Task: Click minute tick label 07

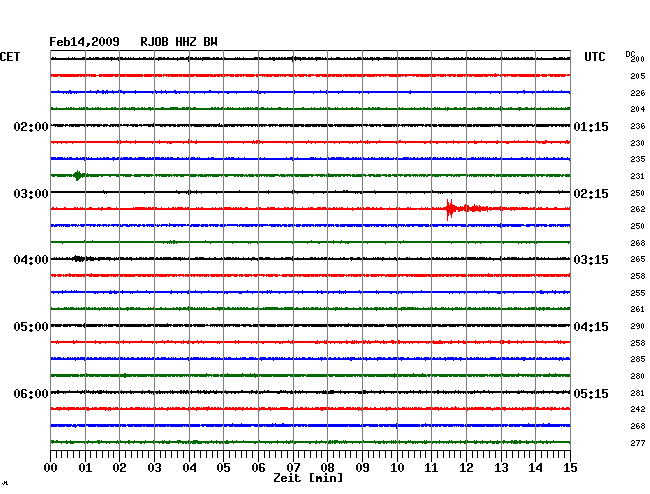Action: click(293, 468)
